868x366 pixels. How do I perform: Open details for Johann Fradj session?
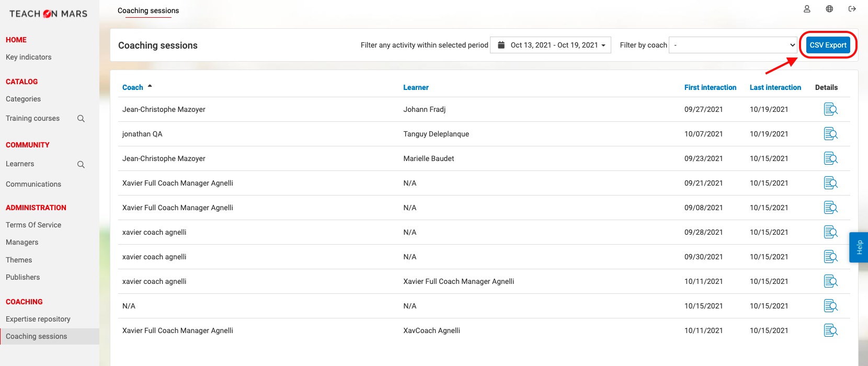[x=830, y=109]
